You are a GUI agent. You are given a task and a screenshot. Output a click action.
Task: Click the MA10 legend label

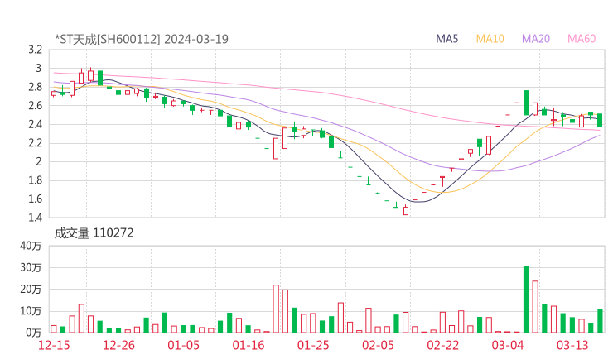[x=490, y=39]
